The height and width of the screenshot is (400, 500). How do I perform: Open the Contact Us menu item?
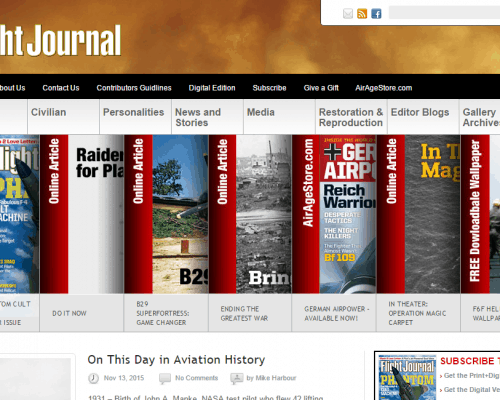61,88
